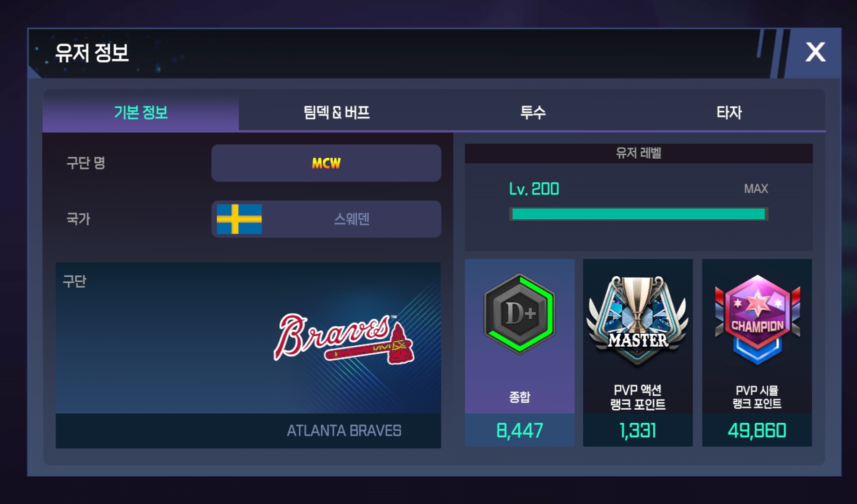Click the MCW club name field
The width and height of the screenshot is (857, 504).
pos(326,163)
